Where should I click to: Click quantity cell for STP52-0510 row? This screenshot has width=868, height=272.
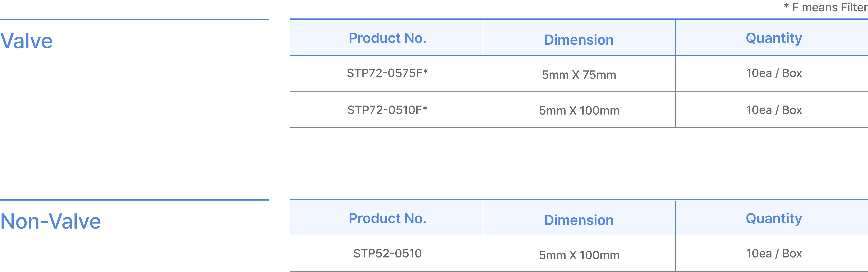coord(774,253)
